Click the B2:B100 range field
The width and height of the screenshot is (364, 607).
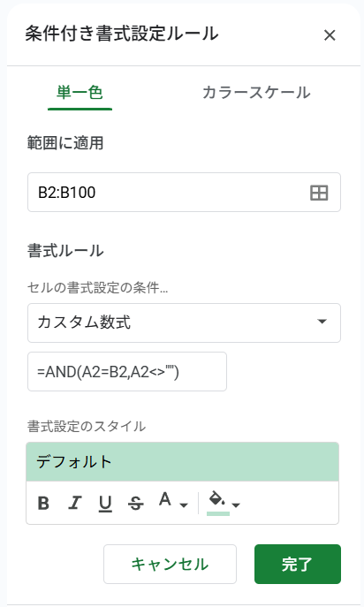(x=184, y=193)
